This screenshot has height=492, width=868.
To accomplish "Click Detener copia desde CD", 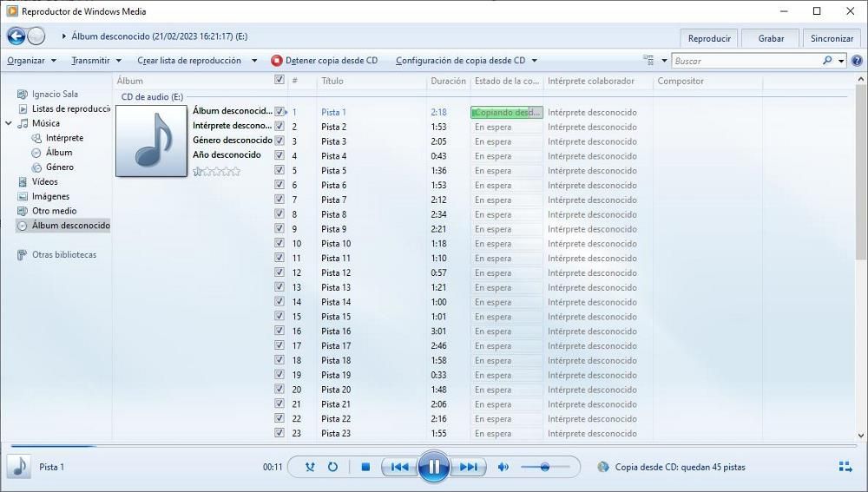I will pos(325,61).
